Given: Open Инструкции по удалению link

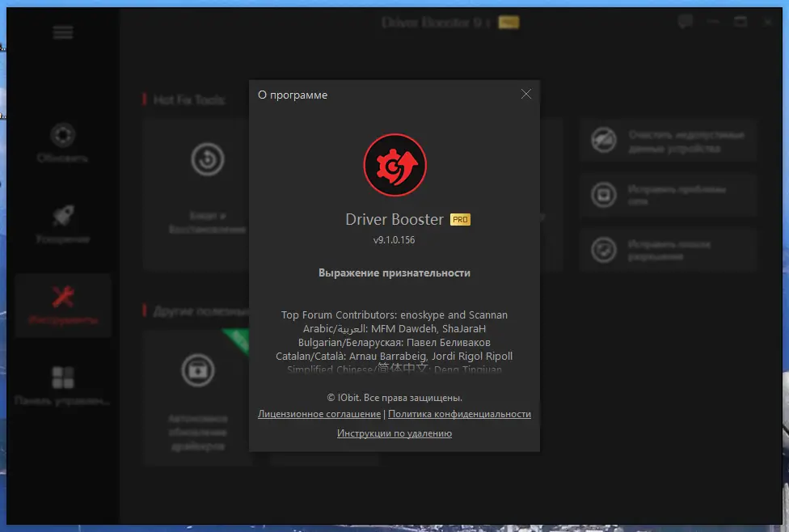Looking at the screenshot, I should click(394, 433).
